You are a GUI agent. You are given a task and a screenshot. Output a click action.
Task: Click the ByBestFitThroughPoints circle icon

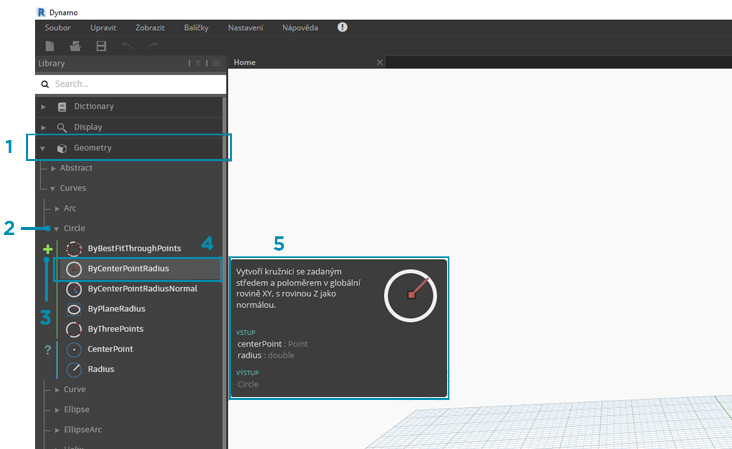click(74, 249)
